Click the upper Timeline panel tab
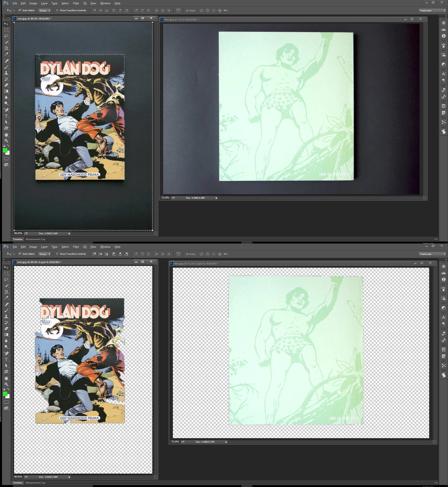 click(18, 239)
